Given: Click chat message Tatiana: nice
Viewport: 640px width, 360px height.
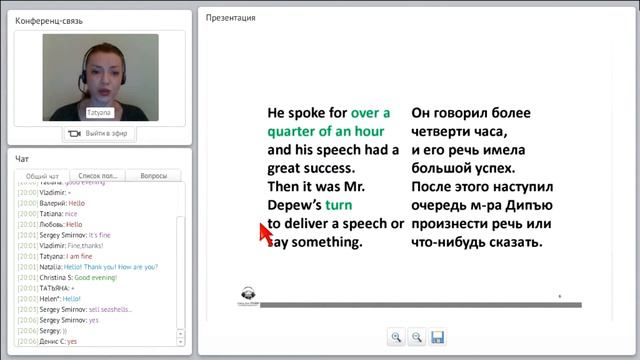Looking at the screenshot, I should coord(47,214).
